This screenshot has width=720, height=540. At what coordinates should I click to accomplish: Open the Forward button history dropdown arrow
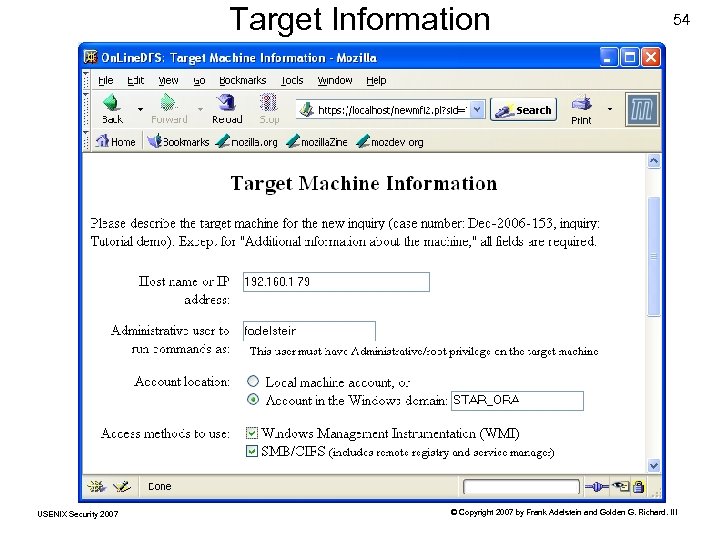point(200,109)
